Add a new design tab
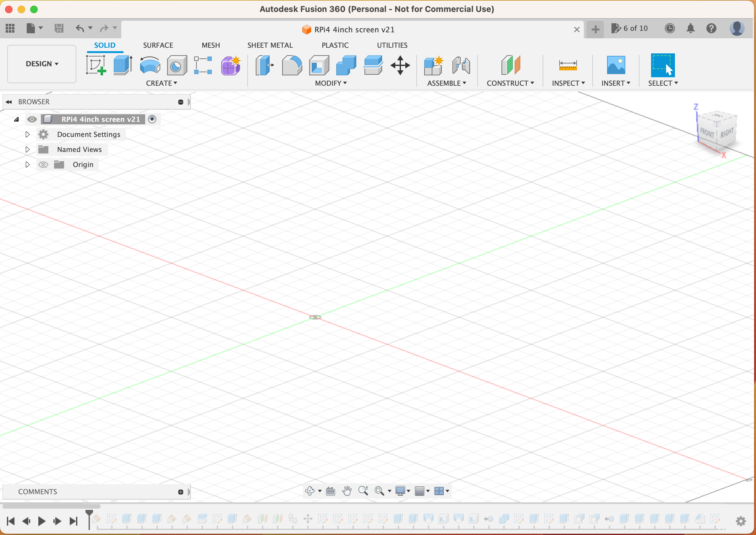 coord(595,30)
